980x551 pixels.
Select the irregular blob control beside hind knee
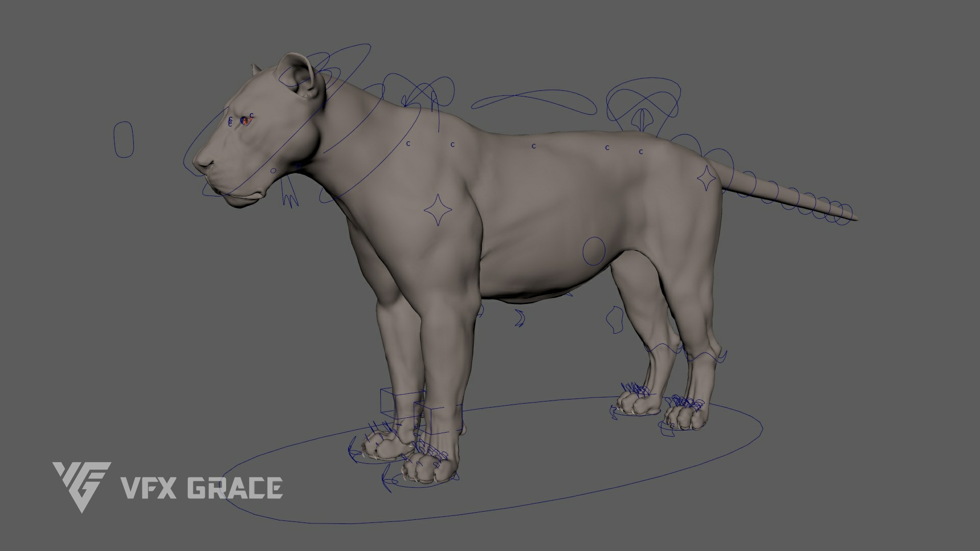pos(615,319)
